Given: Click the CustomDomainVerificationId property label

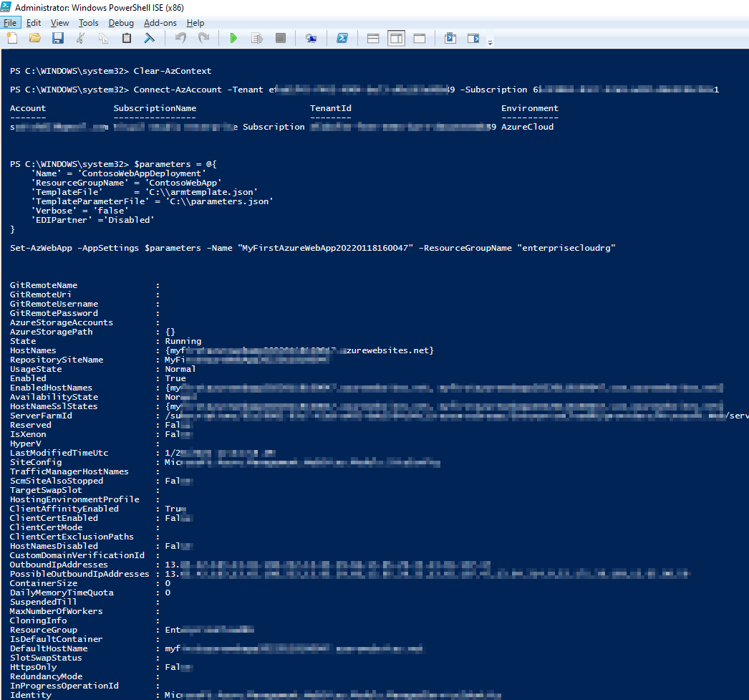Looking at the screenshot, I should (x=77, y=555).
